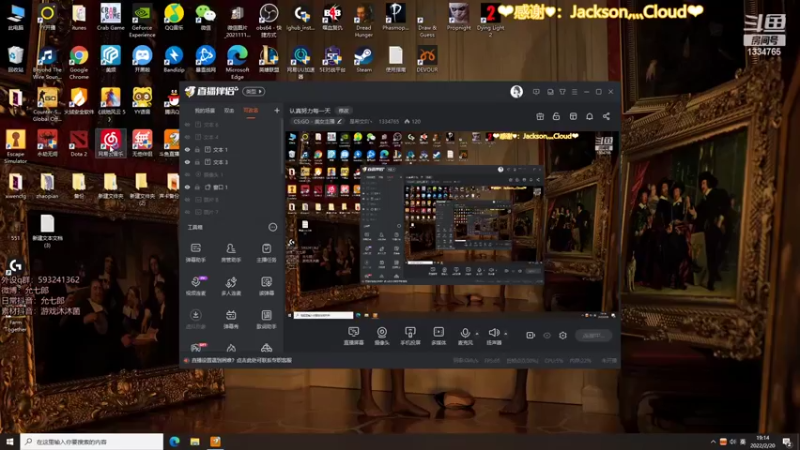Select the Steam desktop icon
This screenshot has height=450, width=800.
pos(364,59)
